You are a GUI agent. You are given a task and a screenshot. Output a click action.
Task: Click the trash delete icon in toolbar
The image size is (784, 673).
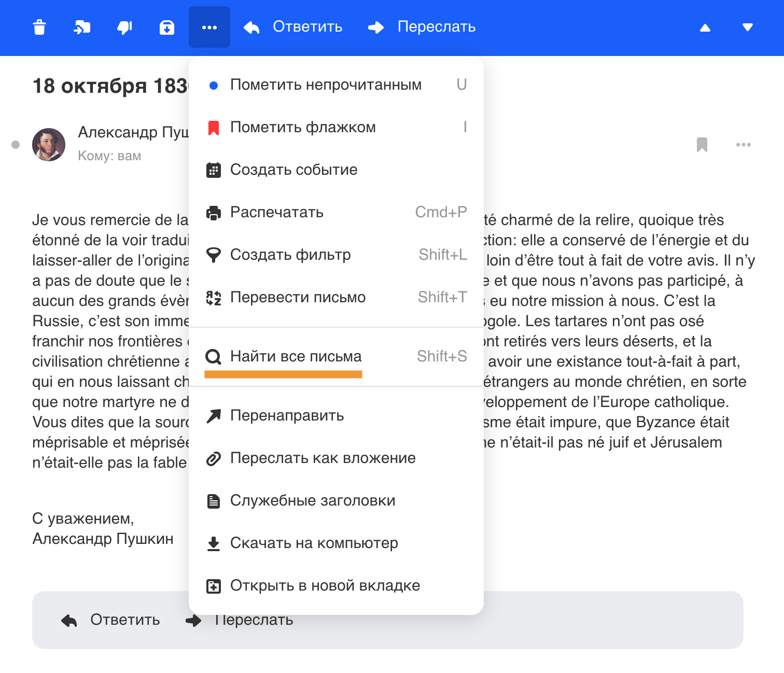tap(39, 27)
